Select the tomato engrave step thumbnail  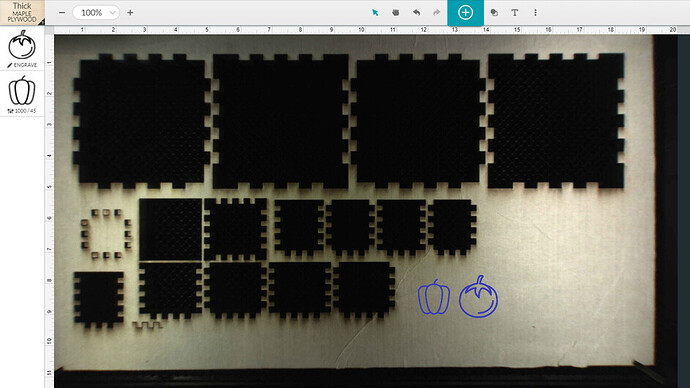click(22, 45)
